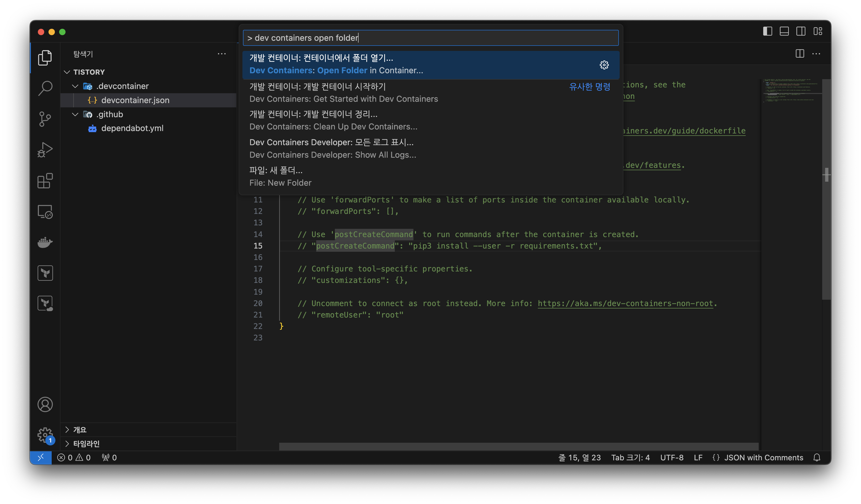The height and width of the screenshot is (504, 861).
Task: Open the Explorer view in activity bar
Action: point(45,57)
